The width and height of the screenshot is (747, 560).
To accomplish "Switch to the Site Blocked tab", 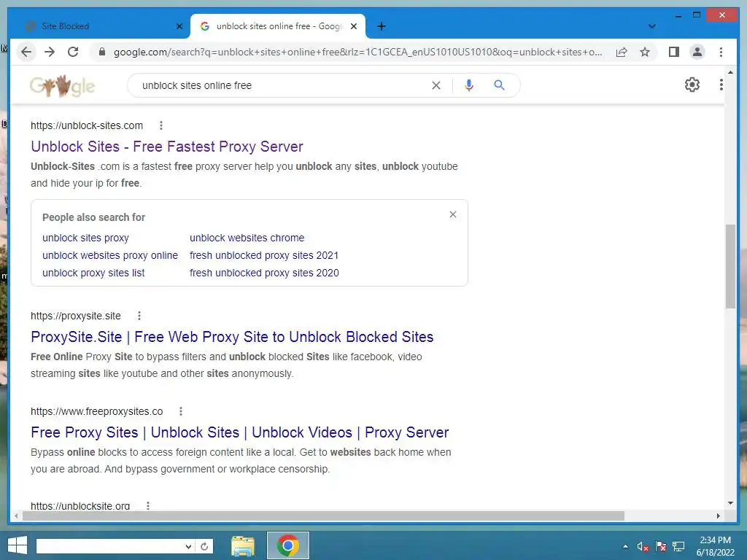I will (x=100, y=26).
